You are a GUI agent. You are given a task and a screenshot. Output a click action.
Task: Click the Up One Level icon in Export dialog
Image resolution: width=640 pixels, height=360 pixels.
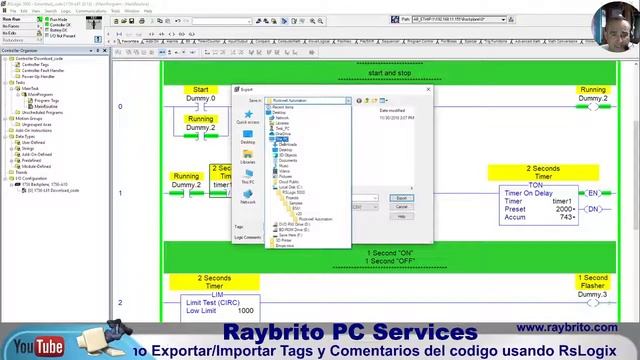click(367, 100)
